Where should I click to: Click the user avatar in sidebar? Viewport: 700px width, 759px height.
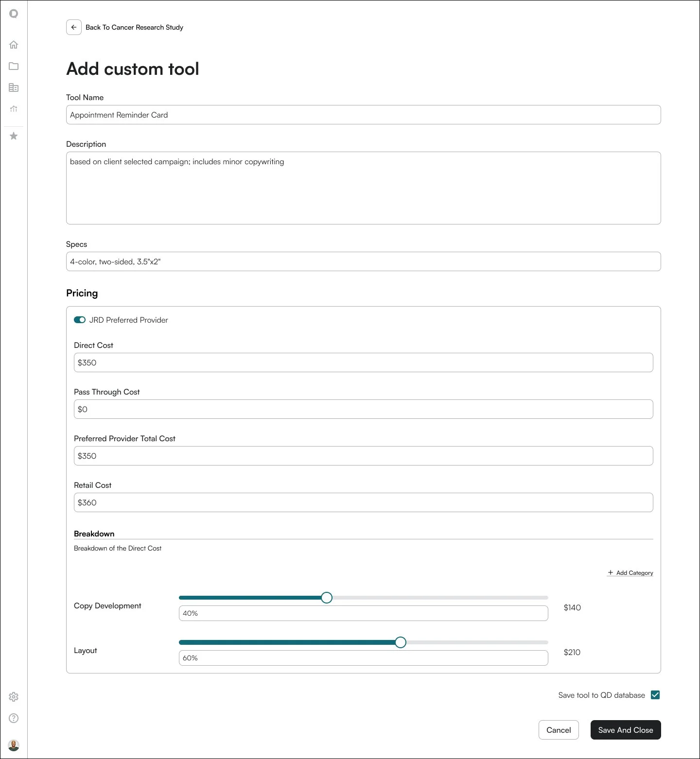tap(14, 745)
